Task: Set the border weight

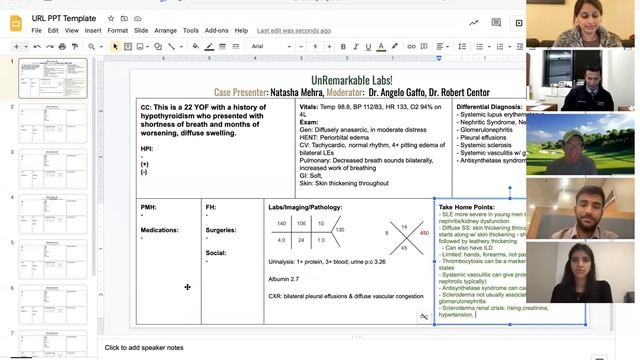Action: [222, 47]
